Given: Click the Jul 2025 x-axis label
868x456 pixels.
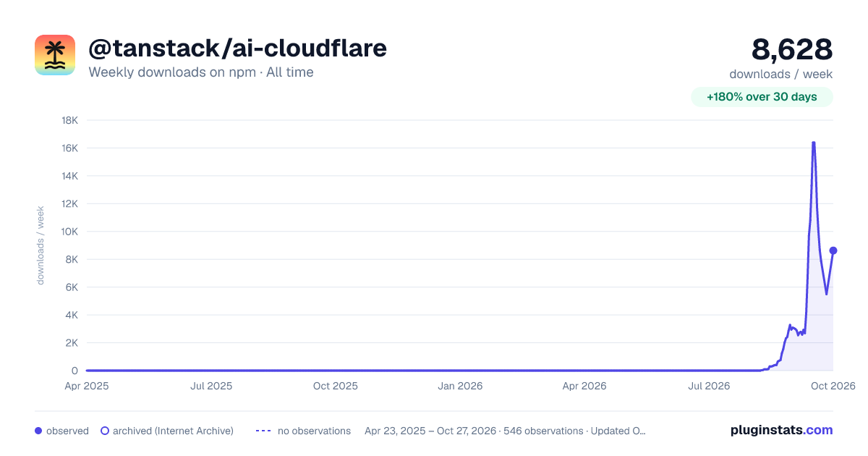Looking at the screenshot, I should (211, 386).
